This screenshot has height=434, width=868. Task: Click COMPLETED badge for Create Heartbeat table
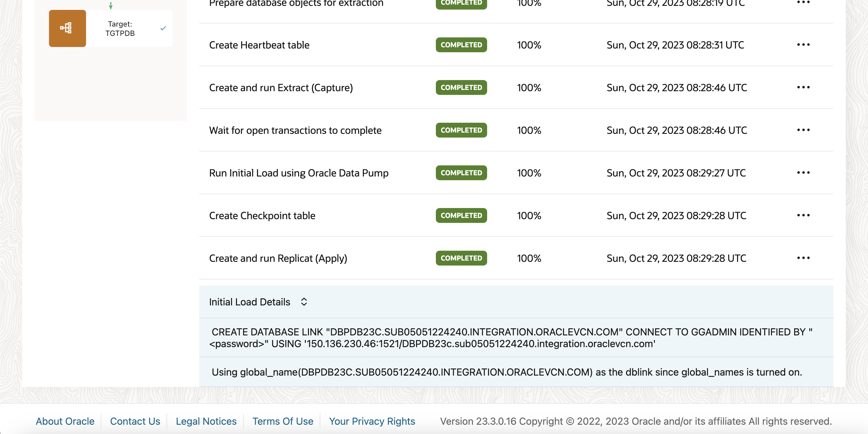click(461, 45)
